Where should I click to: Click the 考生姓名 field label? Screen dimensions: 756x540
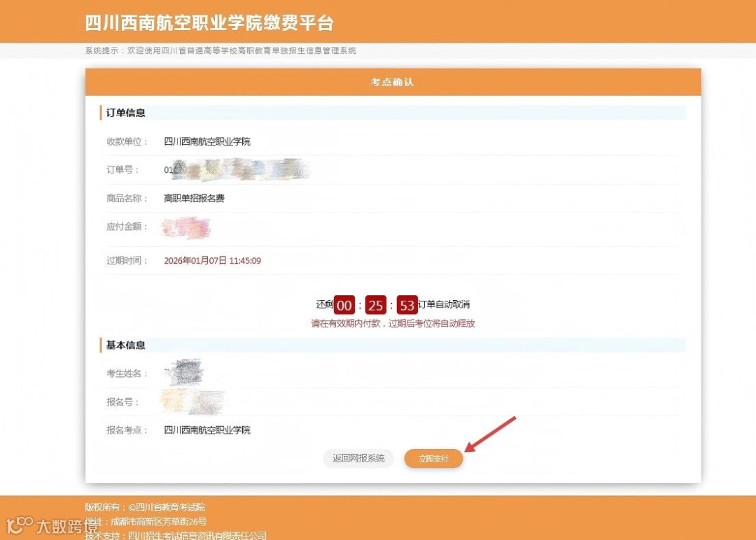[x=126, y=374]
